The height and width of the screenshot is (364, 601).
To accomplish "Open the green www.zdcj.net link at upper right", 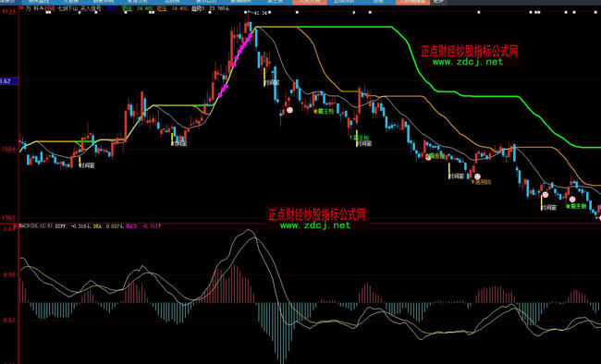I will pyautogui.click(x=468, y=62).
